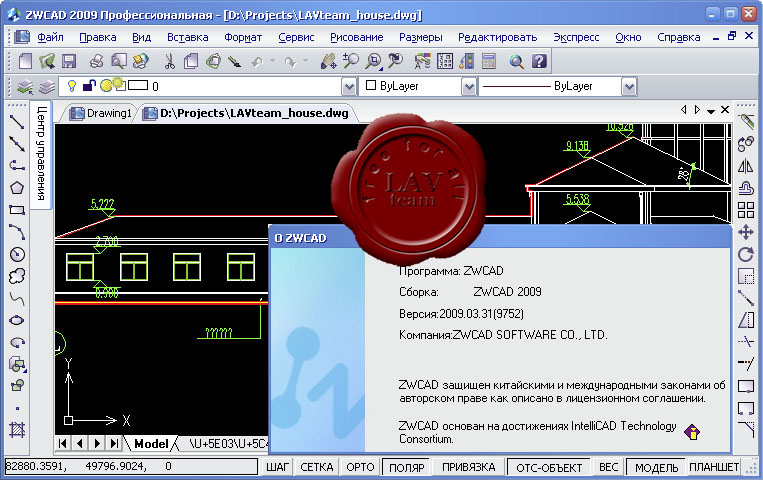Viewport: 763px width, 480px height.
Task: Open the Размеры menu
Action: click(x=420, y=37)
